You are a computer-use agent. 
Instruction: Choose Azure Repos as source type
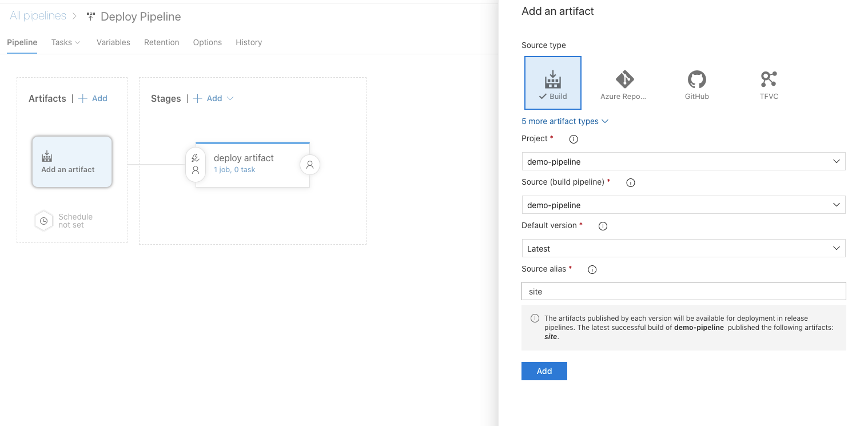pos(624,82)
